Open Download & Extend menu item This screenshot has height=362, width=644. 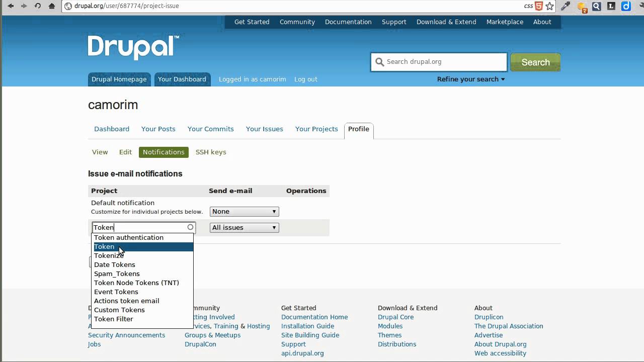(446, 22)
